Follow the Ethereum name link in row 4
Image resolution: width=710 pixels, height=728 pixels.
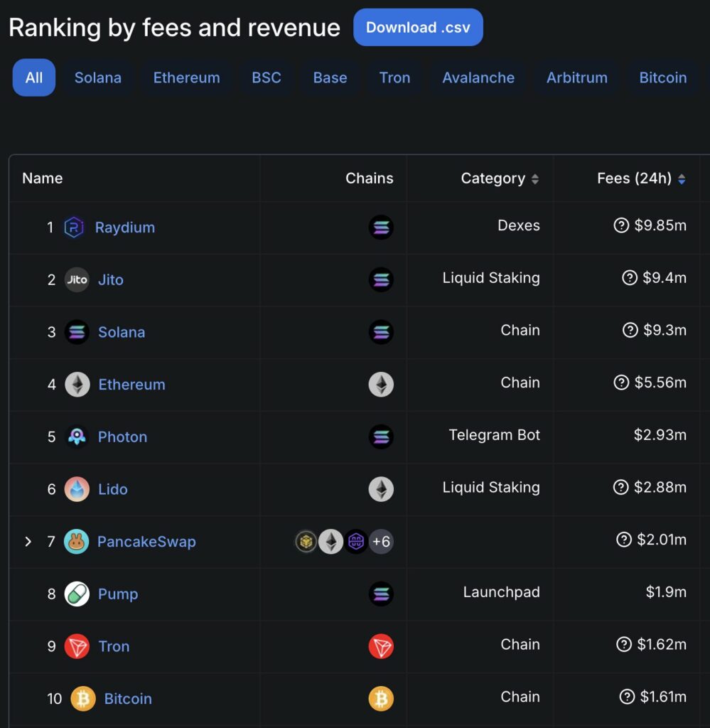point(131,385)
